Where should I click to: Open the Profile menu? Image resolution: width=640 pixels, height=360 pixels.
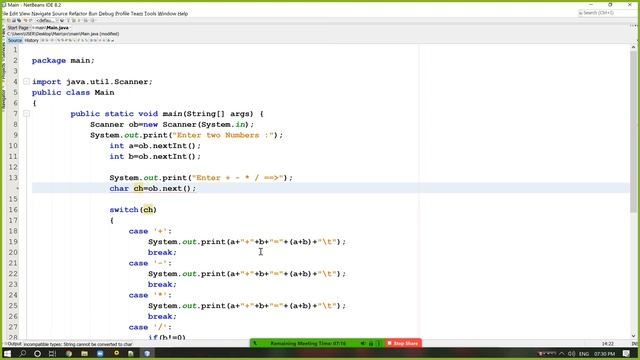[122, 14]
